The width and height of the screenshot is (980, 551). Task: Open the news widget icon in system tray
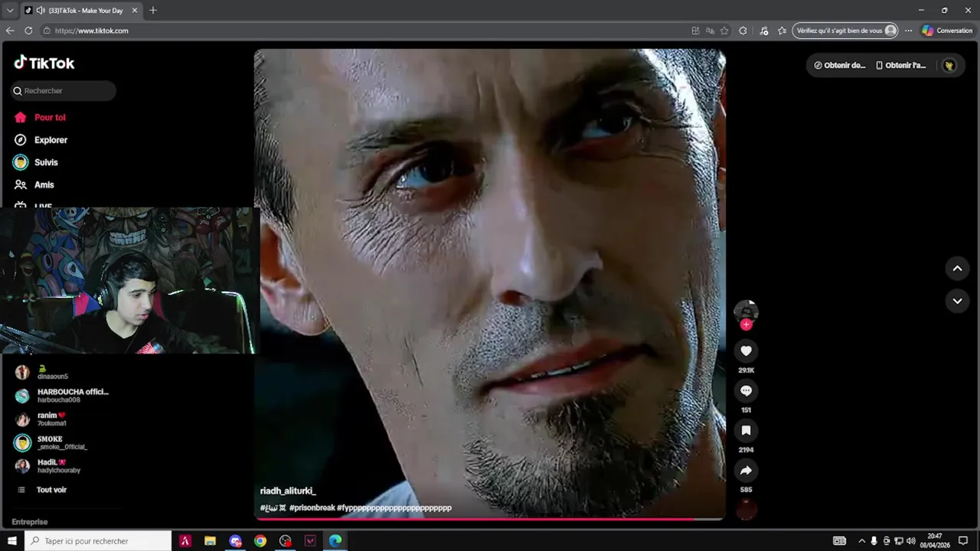[x=840, y=541]
